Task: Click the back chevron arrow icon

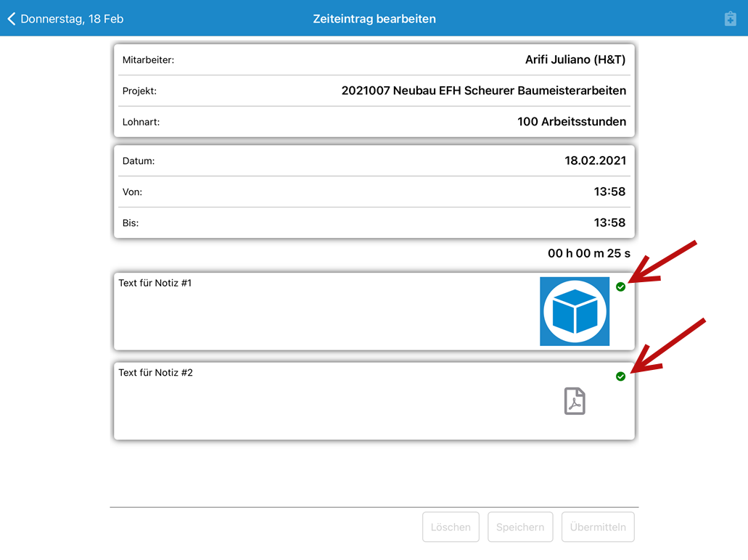Action: [12, 19]
